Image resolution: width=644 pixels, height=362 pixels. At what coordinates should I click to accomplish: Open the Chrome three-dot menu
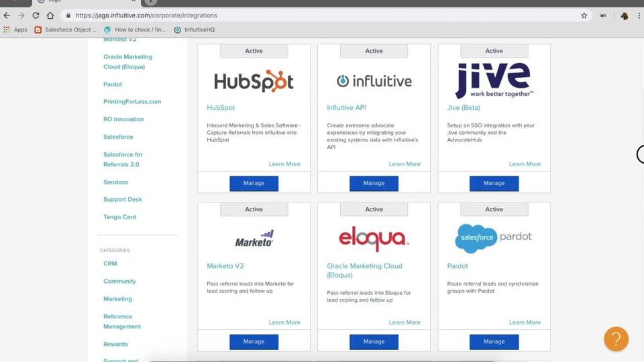639,15
